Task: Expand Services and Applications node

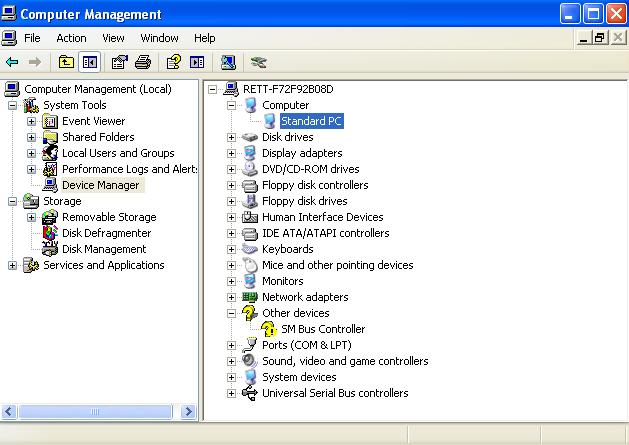Action: (x=12, y=265)
